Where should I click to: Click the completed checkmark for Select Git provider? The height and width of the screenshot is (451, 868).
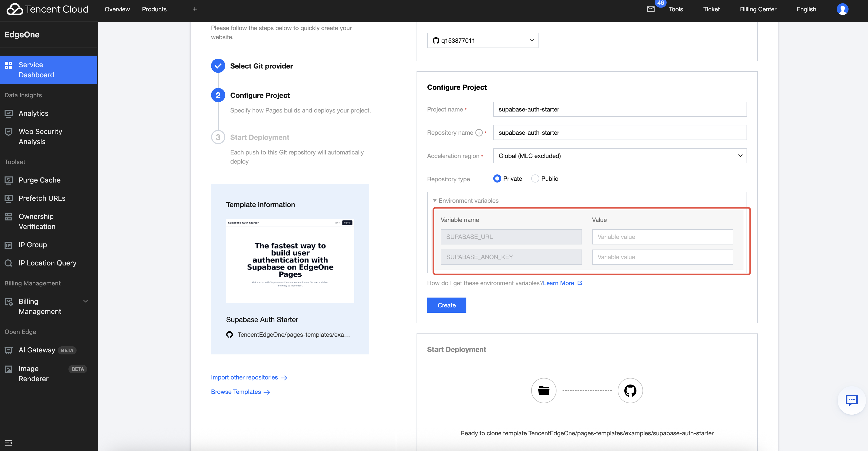pos(218,66)
